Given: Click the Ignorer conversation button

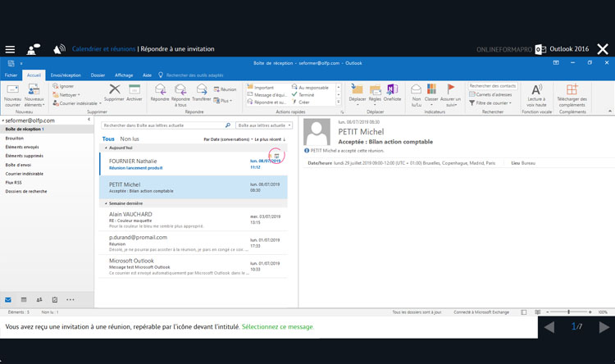Looking at the screenshot, I should [63, 86].
